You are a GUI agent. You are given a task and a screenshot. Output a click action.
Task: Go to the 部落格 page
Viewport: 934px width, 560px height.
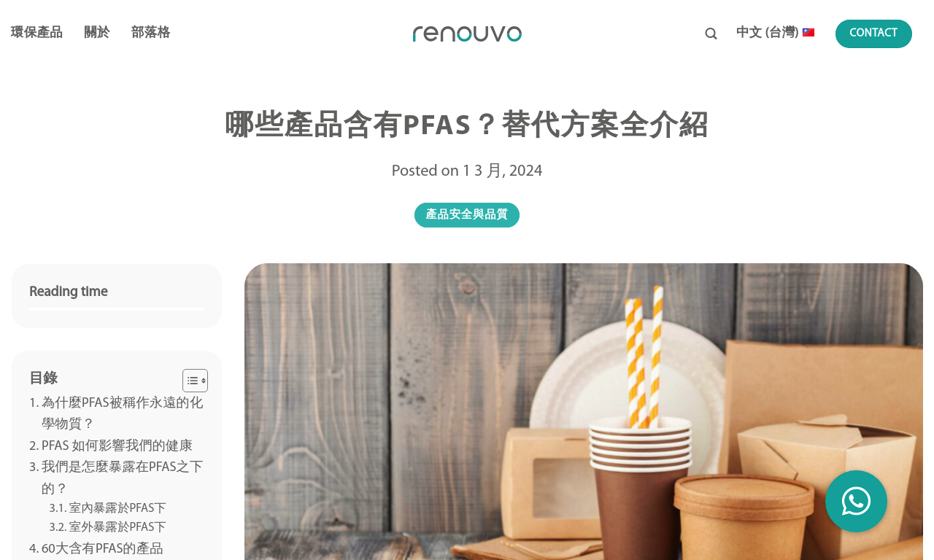pyautogui.click(x=150, y=33)
